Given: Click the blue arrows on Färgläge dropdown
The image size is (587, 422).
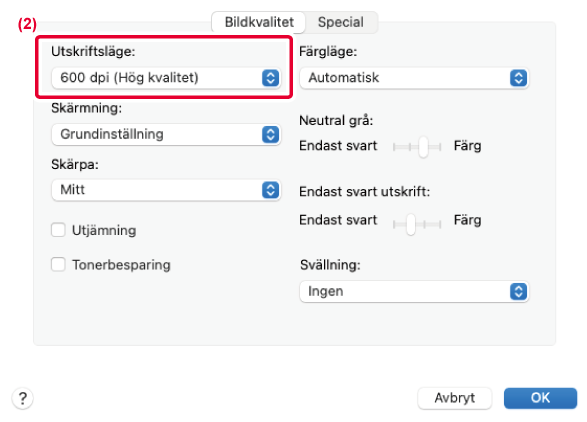Looking at the screenshot, I should (518, 78).
